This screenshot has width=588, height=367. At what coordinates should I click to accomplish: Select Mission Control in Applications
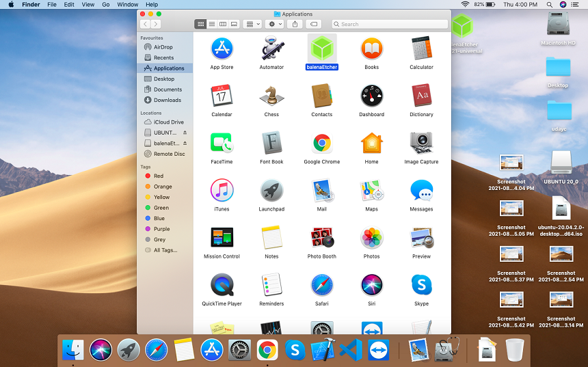[222, 237]
